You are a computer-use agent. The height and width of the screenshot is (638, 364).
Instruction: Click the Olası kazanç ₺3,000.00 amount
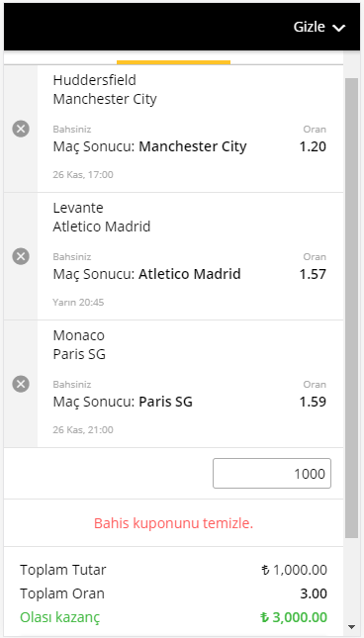click(x=294, y=617)
